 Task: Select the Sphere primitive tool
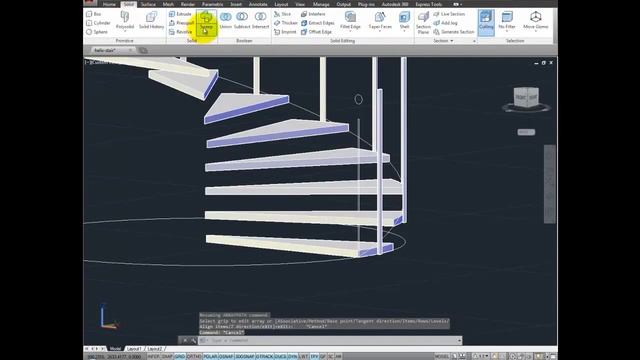tap(97, 32)
